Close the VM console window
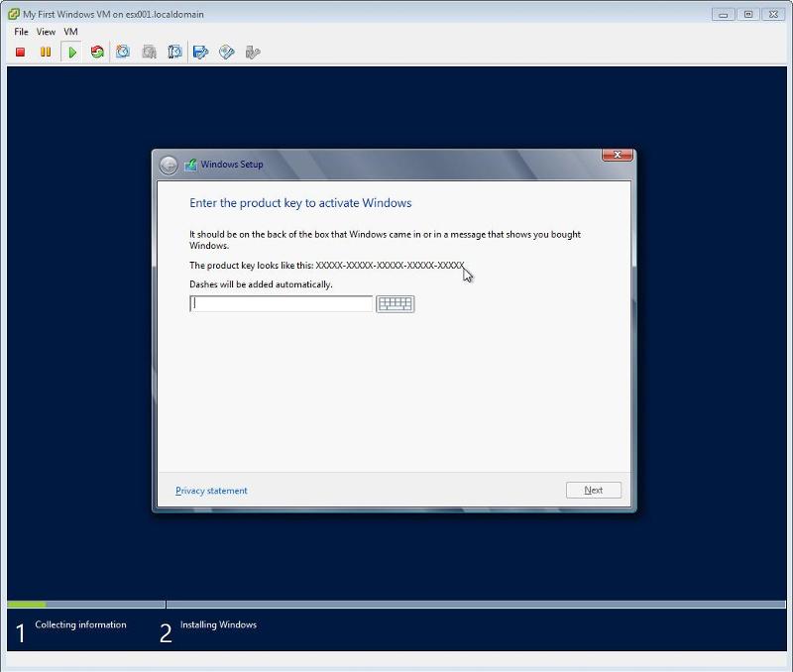The width and height of the screenshot is (793, 672). click(773, 15)
